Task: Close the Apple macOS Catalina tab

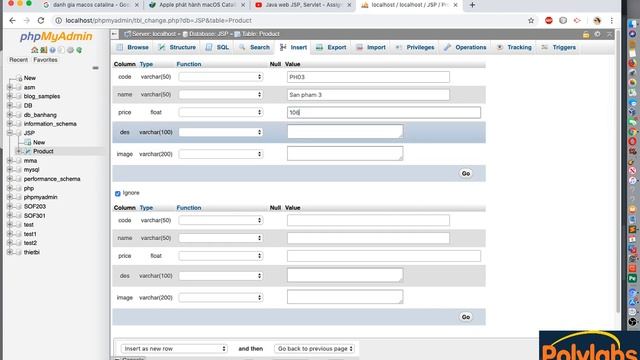Action: point(243,5)
